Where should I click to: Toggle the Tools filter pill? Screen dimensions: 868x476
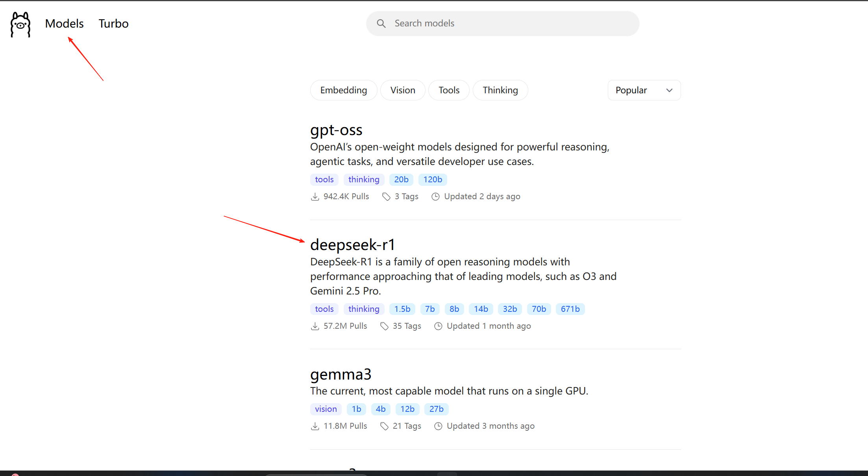[449, 90]
